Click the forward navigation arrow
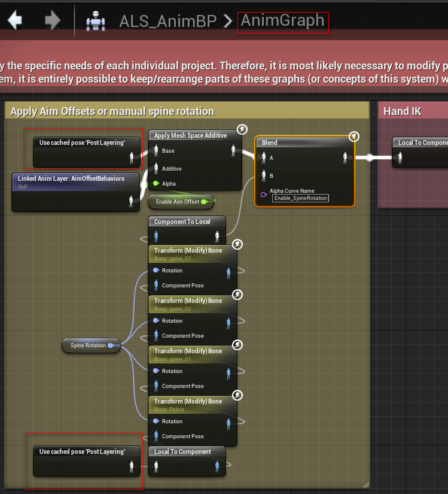Screen dimensions: 448x494 click(x=53, y=20)
